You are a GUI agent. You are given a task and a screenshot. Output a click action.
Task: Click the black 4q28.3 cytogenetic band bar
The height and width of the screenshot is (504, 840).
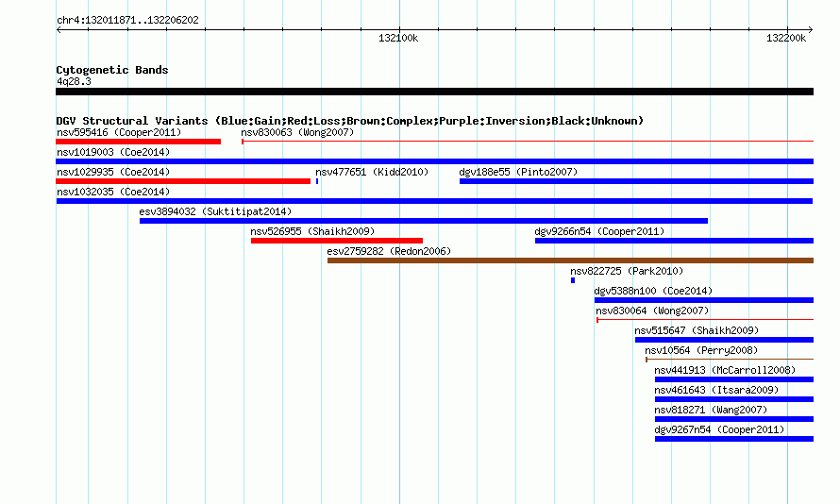coord(434,92)
